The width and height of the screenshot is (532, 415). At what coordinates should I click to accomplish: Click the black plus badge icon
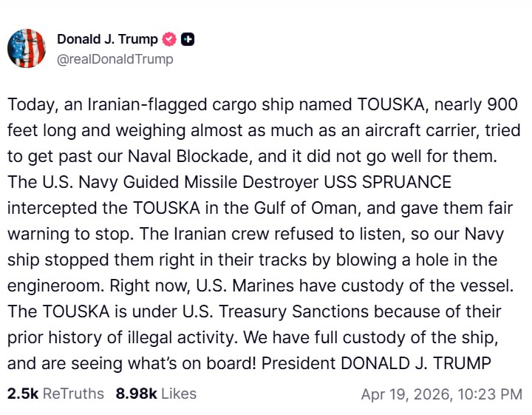click(188, 40)
